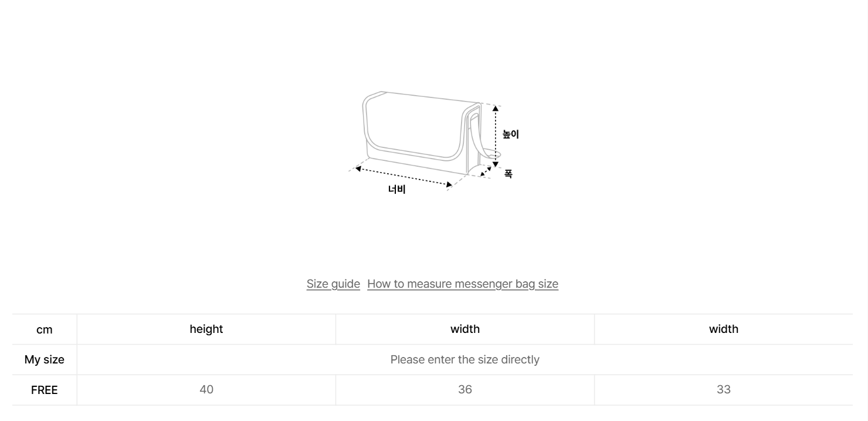Click 'Please enter the size directly' field
The image size is (868, 421).
[x=464, y=359]
